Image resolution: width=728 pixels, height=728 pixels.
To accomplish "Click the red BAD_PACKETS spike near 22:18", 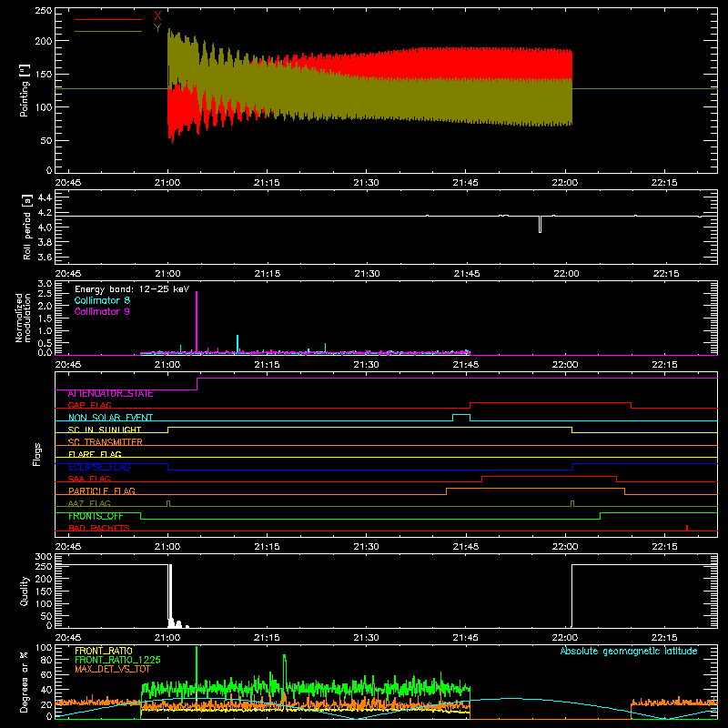I will [687, 528].
